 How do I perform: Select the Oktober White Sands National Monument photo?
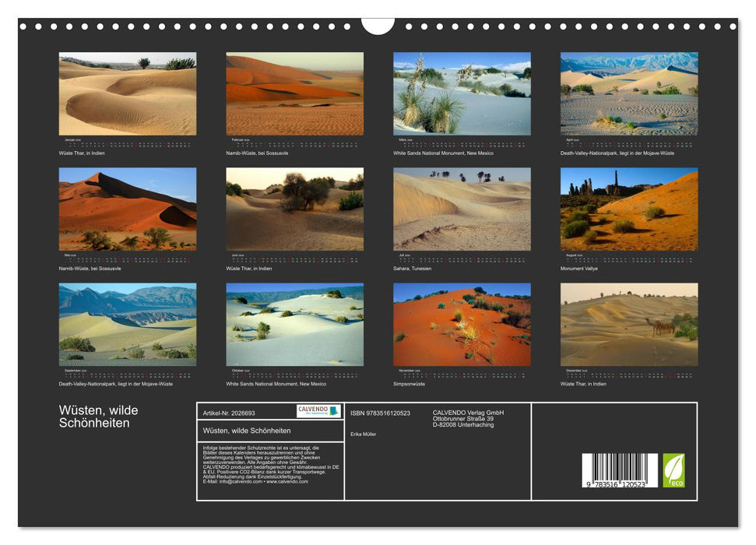click(294, 324)
